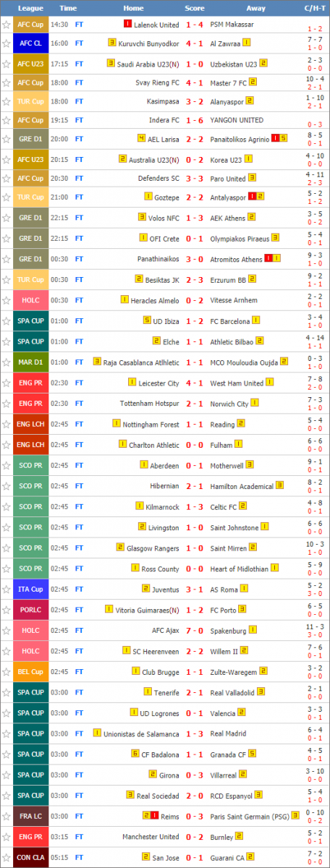The image size is (330, 868).
Task: Click Uzbekistan U23 yellow card icon
Action: pyautogui.click(x=263, y=64)
